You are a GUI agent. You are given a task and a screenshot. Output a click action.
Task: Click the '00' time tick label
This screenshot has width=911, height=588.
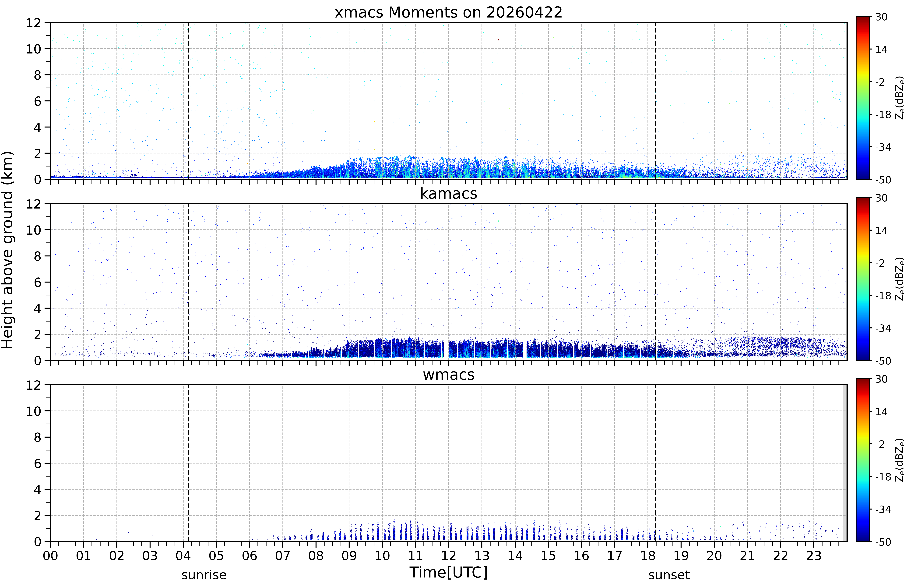tap(50, 556)
